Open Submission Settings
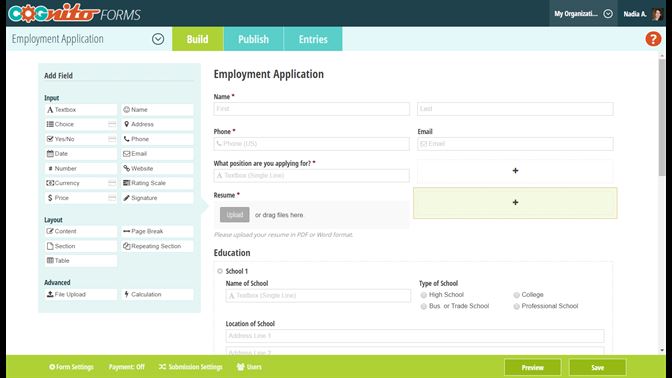The width and height of the screenshot is (672, 378). [x=190, y=367]
